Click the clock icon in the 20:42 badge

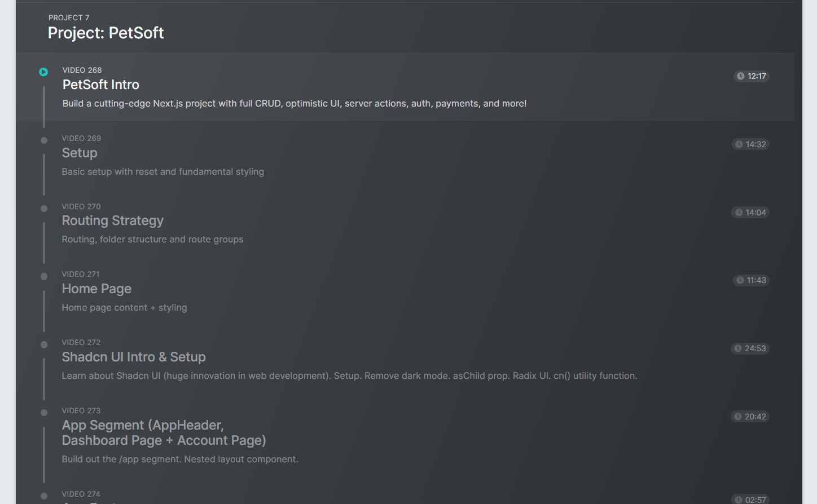point(738,417)
